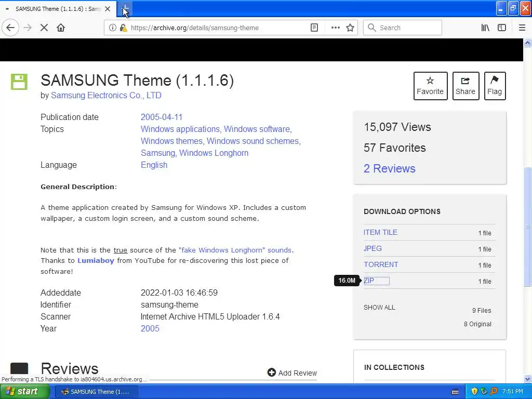Flag this item using the Flag button
Image resolution: width=532 pixels, height=399 pixels.
click(x=495, y=86)
